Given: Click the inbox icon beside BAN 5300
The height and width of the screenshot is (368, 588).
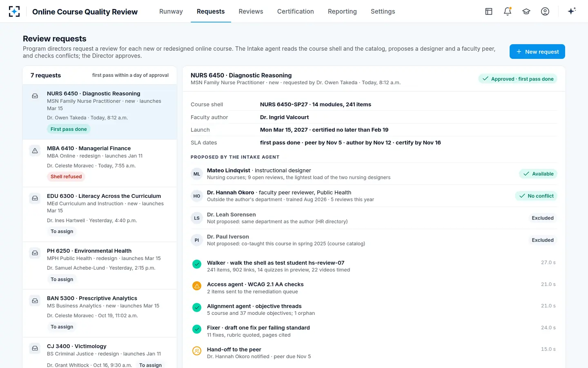Looking at the screenshot, I should (35, 301).
